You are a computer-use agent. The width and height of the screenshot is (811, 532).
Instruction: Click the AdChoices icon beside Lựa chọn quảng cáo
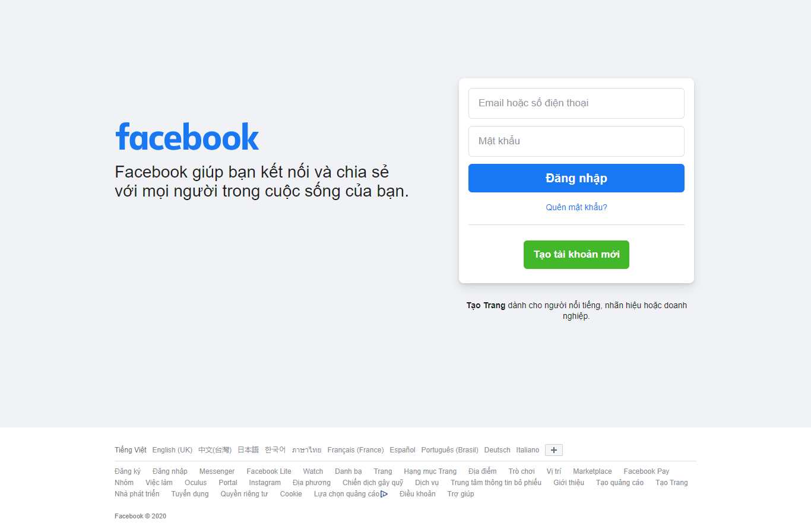coord(385,493)
